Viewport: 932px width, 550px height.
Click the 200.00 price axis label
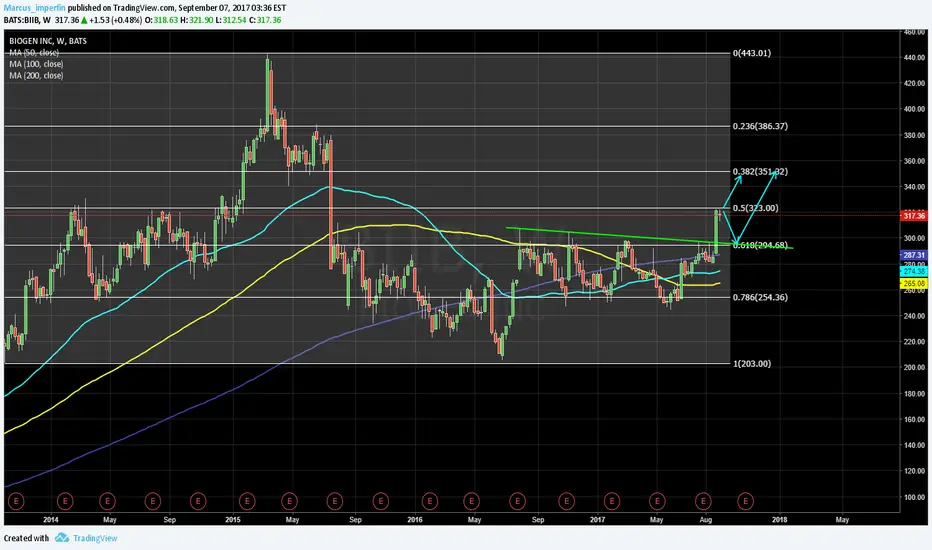click(914, 367)
